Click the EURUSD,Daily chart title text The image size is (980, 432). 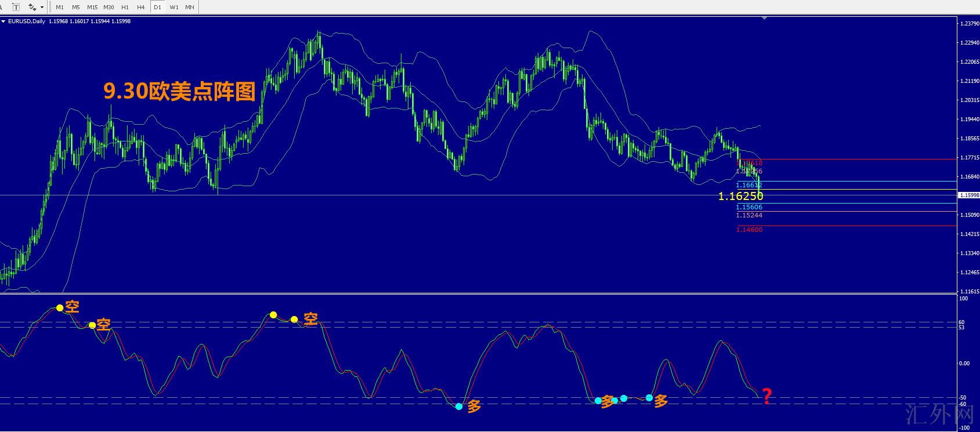tap(27, 21)
